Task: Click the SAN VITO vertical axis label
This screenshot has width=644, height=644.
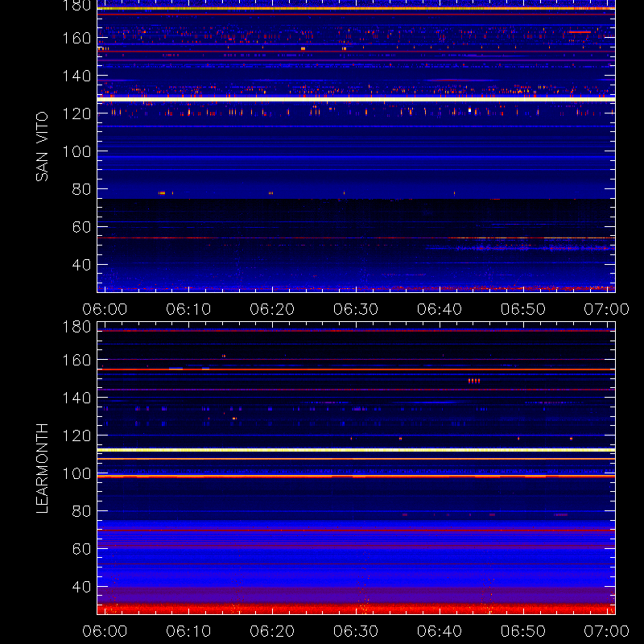Action: 42,147
